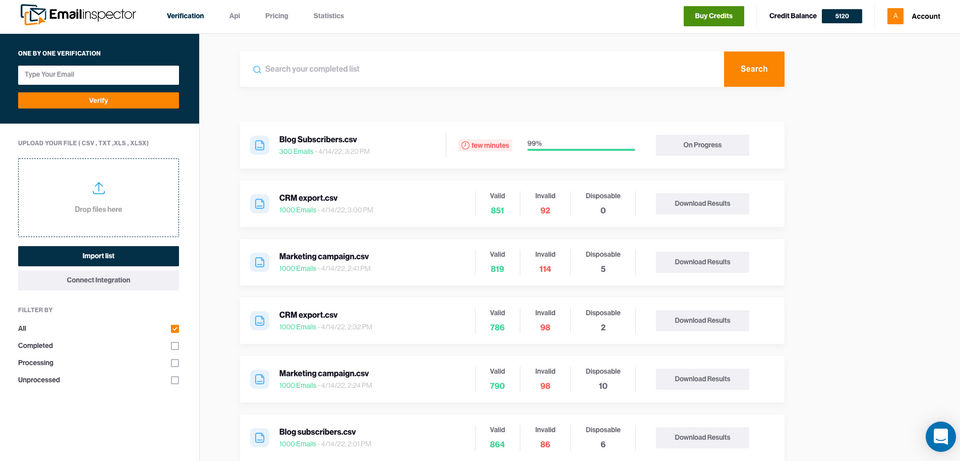Click the upload arrow icon in drop zone
960x461 pixels.
98,188
